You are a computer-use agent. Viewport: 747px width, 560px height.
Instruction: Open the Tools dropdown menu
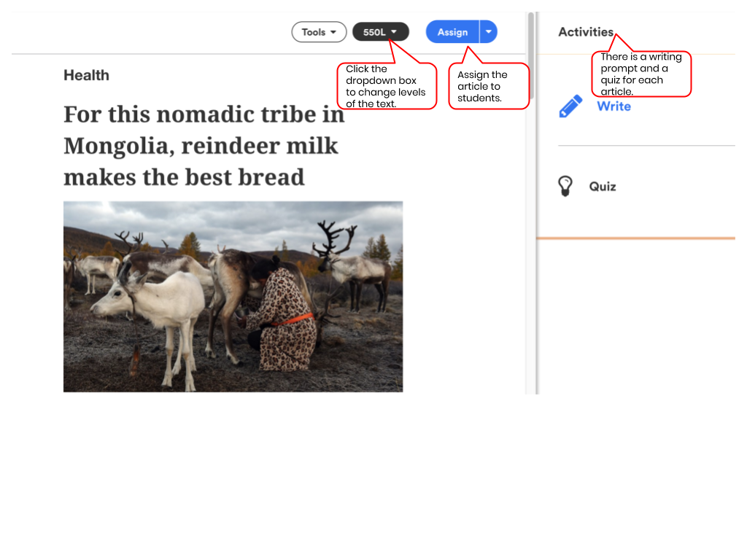(319, 32)
